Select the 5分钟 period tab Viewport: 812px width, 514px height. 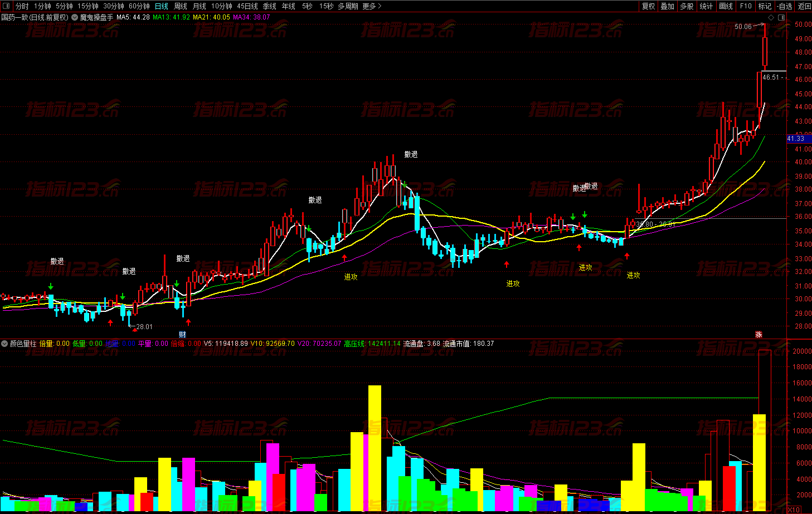point(64,6)
